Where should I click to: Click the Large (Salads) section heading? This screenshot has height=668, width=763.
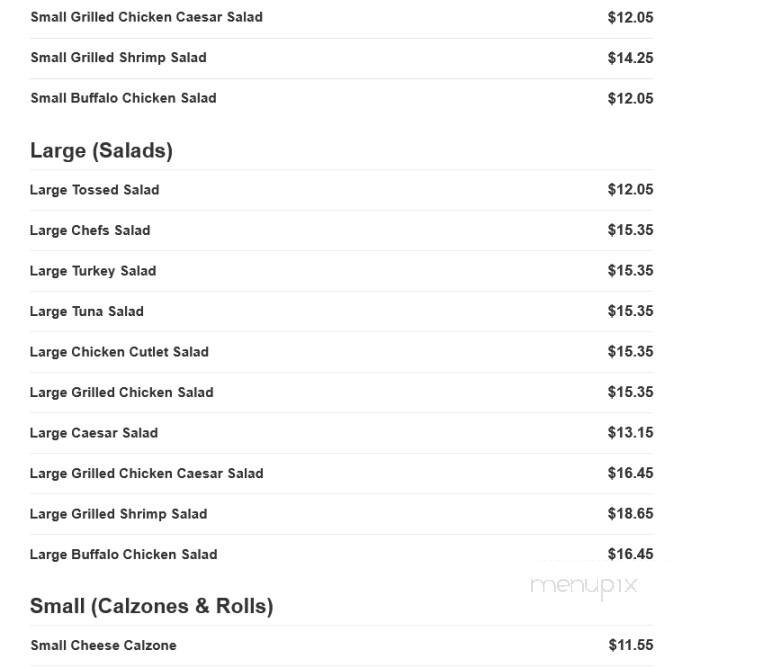(x=101, y=150)
